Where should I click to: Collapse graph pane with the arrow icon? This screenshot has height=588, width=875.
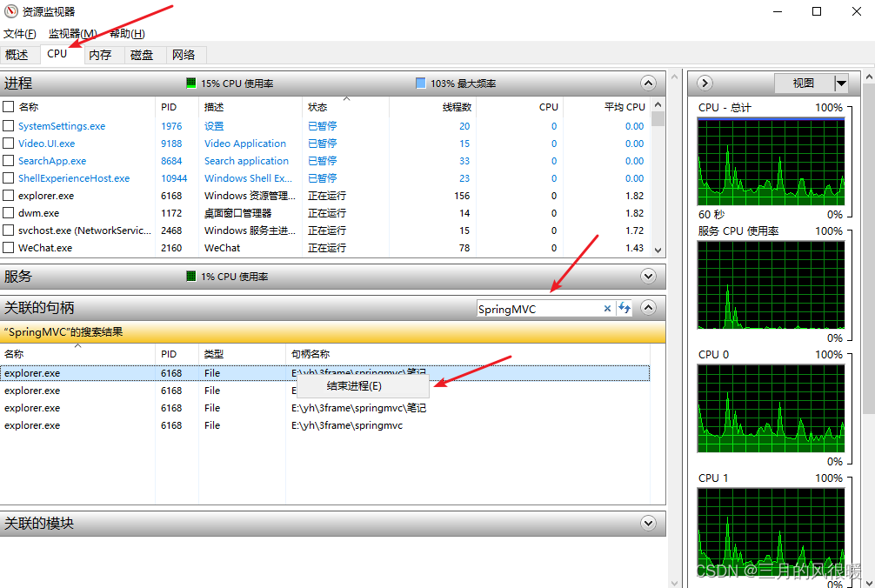(x=705, y=84)
